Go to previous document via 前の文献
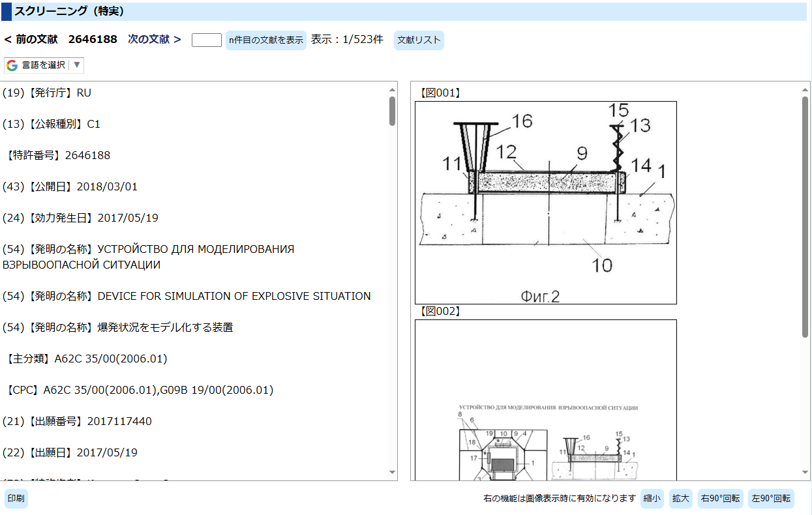 pyautogui.click(x=30, y=39)
